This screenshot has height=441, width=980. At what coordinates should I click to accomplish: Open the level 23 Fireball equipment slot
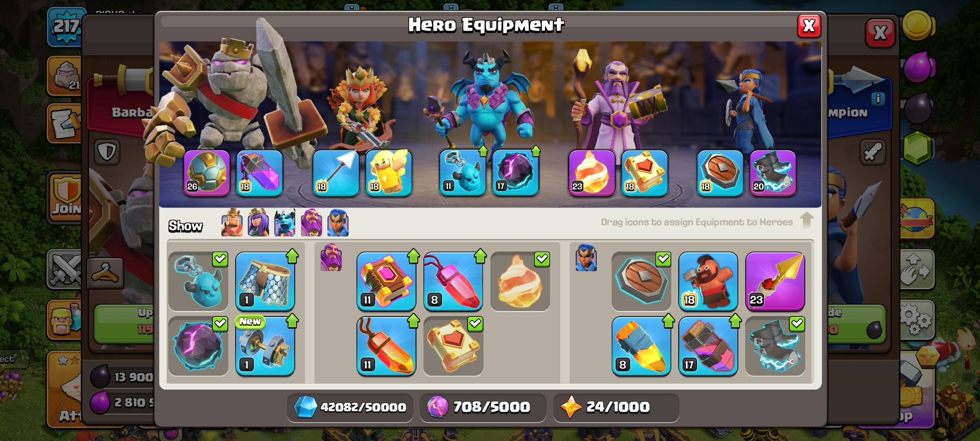(592, 173)
